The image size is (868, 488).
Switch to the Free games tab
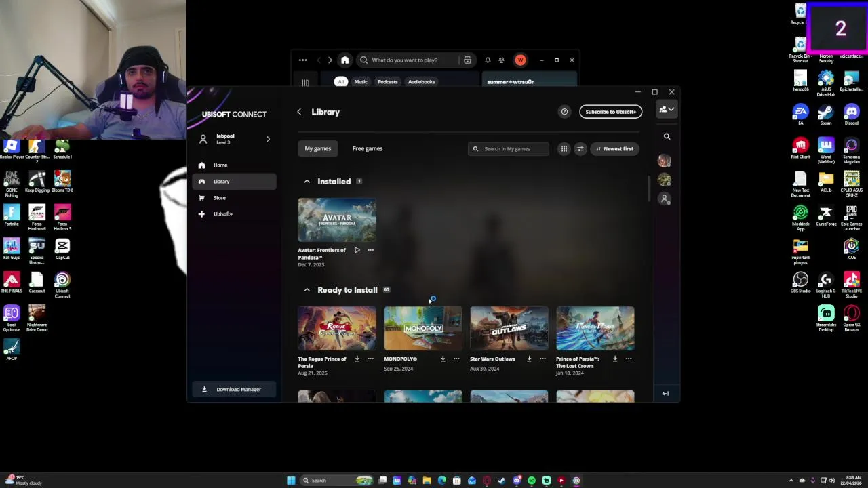tap(368, 148)
